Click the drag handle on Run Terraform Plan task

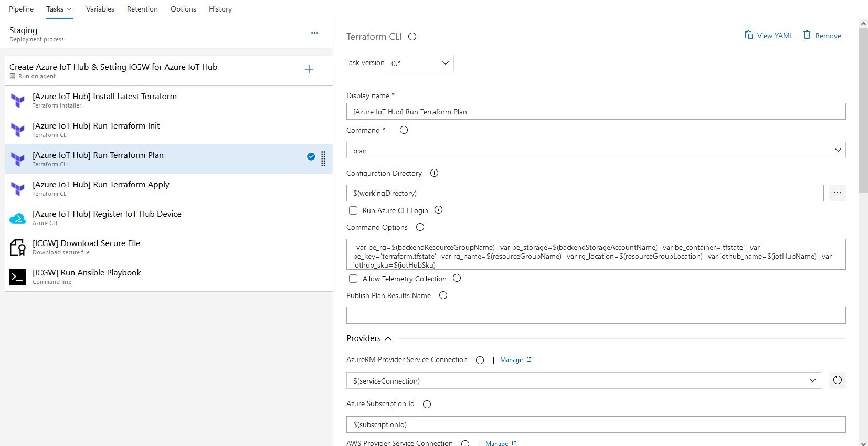323,158
